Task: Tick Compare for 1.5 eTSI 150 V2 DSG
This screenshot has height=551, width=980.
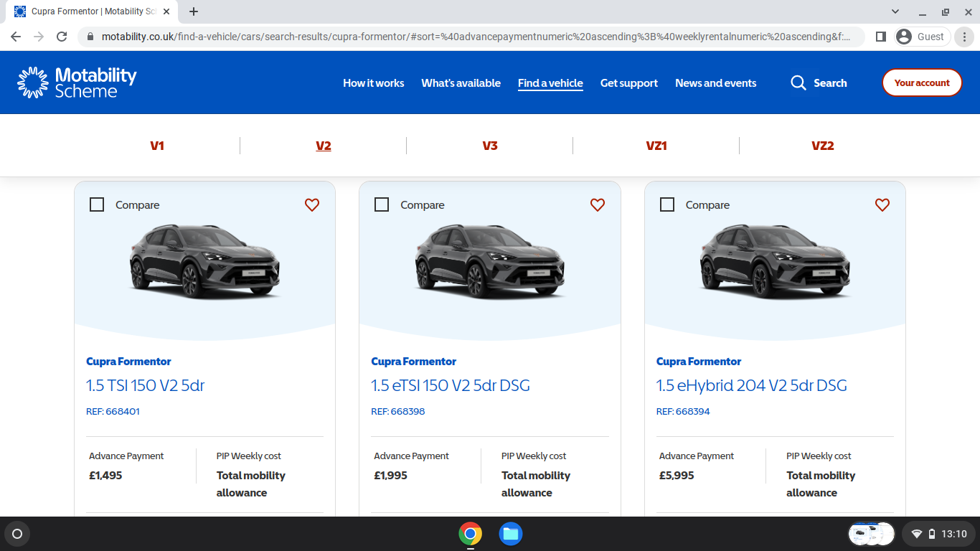Action: click(382, 204)
